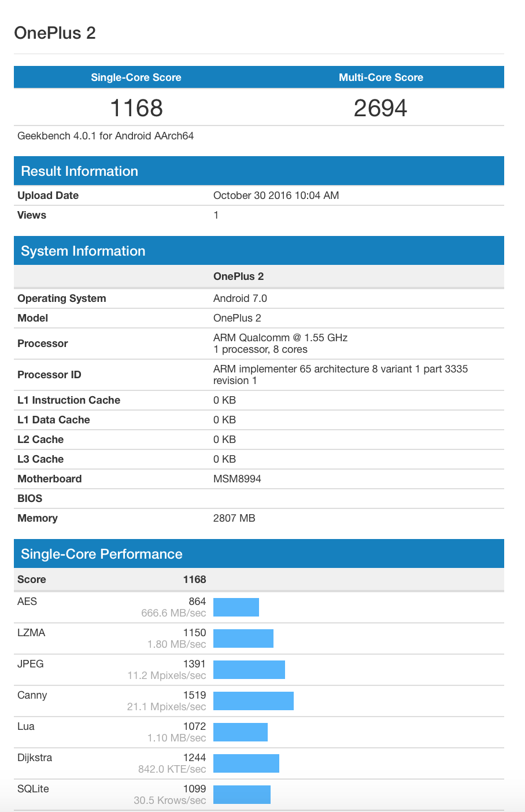Screen dimensions: 525x812
Task: Click the Single-Core Performance section header
Action: (x=102, y=554)
